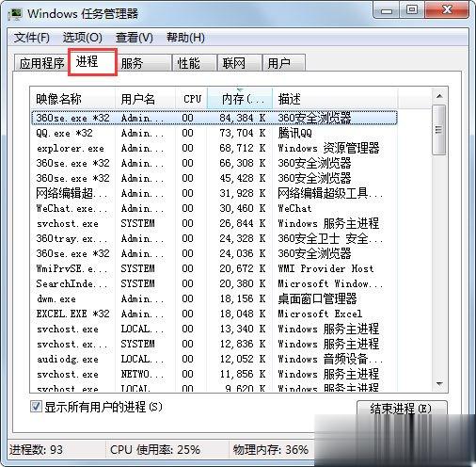Viewport: 476px width, 467px height.
Task: Select the WmiPrvSE.exe process
Action: point(214,268)
